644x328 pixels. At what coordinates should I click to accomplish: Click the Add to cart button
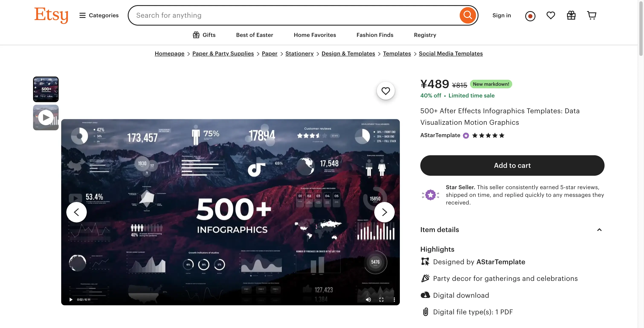[512, 165]
